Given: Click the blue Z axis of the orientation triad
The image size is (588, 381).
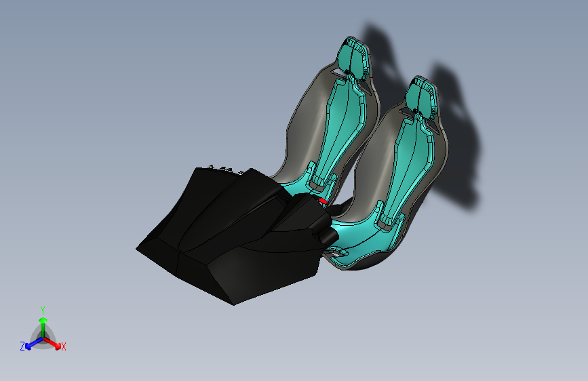Looking at the screenshot, I should click(x=34, y=343).
